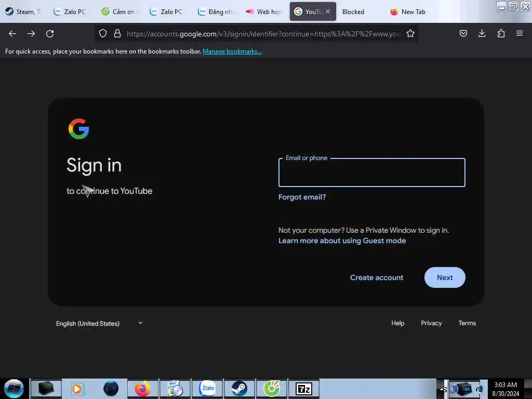Switch to the Cảm ơn tab

coord(119,11)
